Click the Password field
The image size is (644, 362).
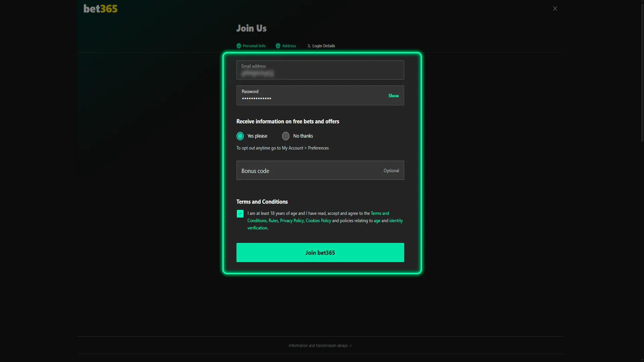pos(320,96)
